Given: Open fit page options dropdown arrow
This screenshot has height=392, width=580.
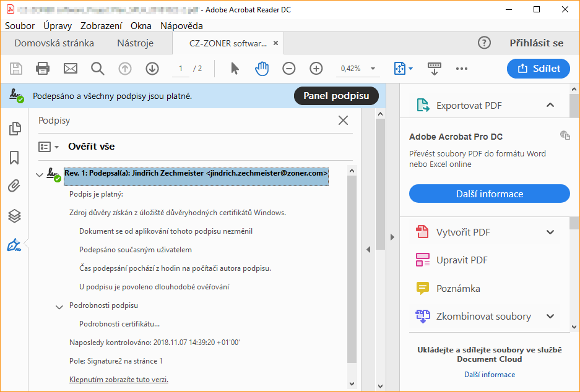Looking at the screenshot, I should pos(410,69).
